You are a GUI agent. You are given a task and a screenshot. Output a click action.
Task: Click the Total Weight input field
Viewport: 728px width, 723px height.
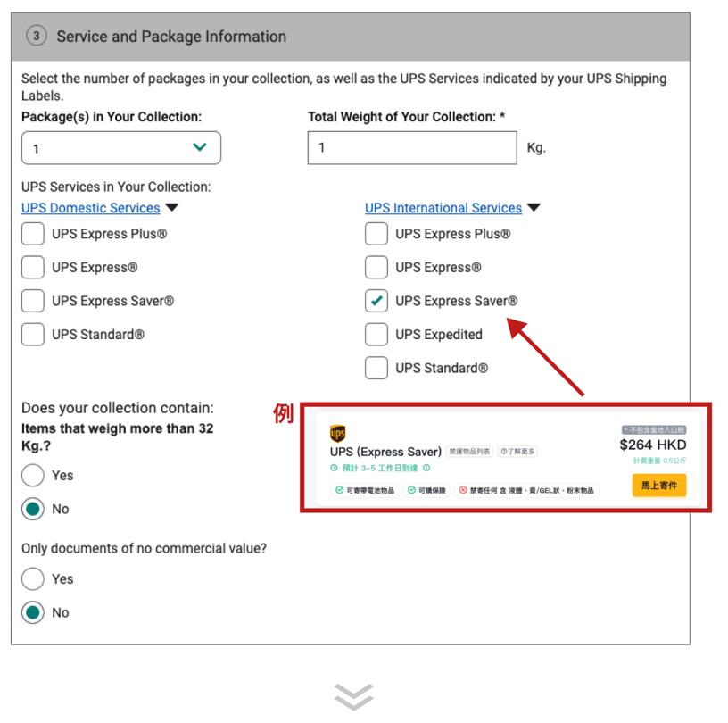pyautogui.click(x=412, y=148)
